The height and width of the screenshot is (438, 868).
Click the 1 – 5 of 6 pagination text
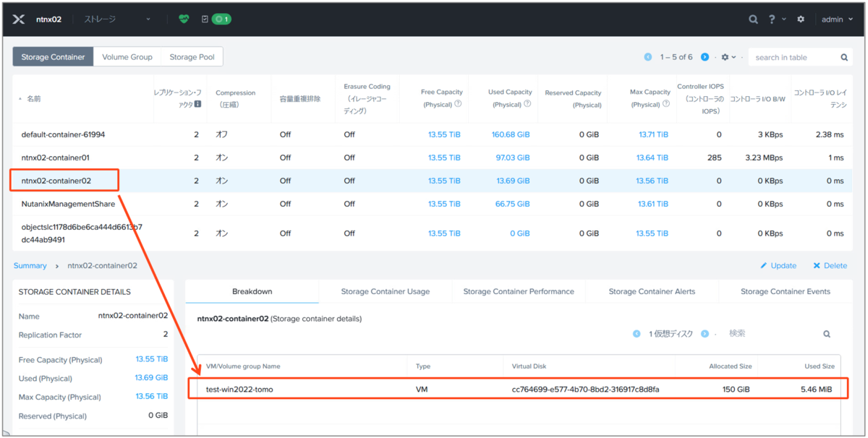click(x=676, y=57)
